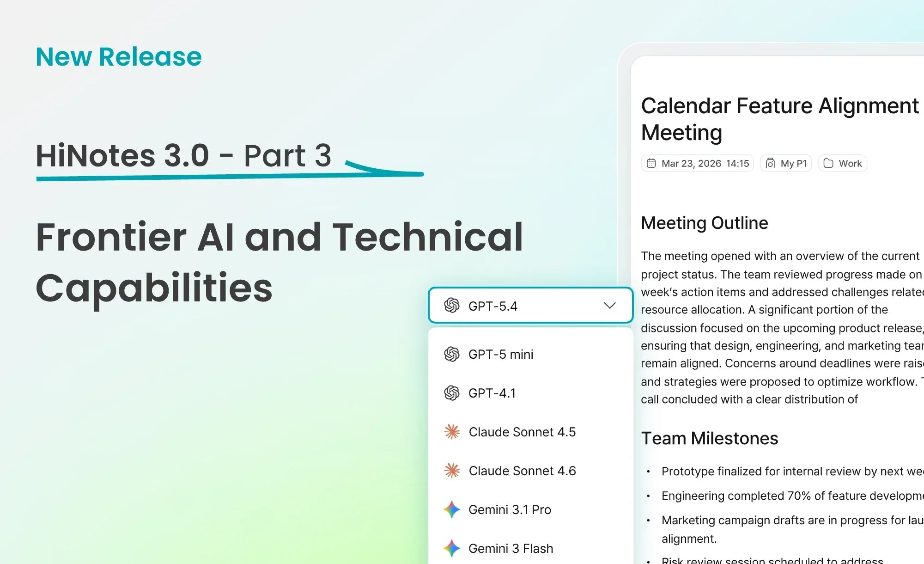The image size is (924, 564).
Task: Click the calendar icon in the date chip
Action: [x=651, y=163]
